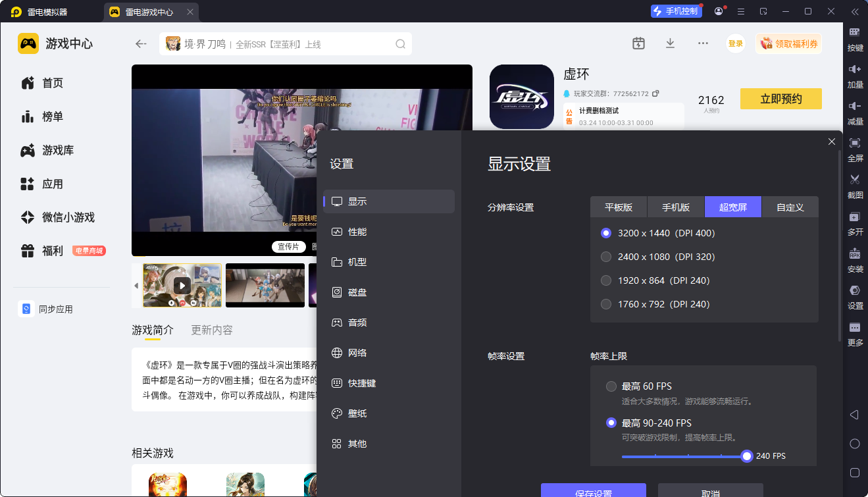Select the 最高 60 FPS radio option
Screen dimensions: 868x497
tap(611, 386)
